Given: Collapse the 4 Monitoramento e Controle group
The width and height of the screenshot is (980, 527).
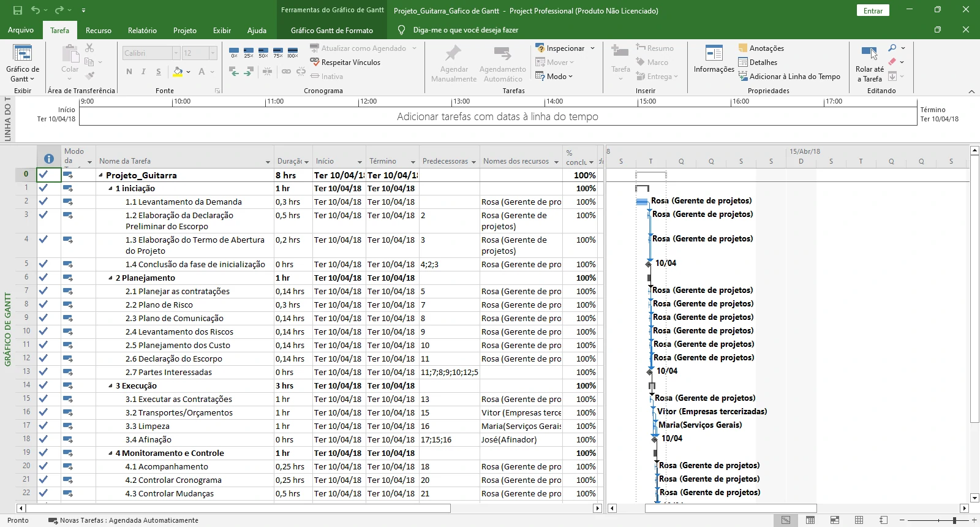Looking at the screenshot, I should [x=111, y=453].
